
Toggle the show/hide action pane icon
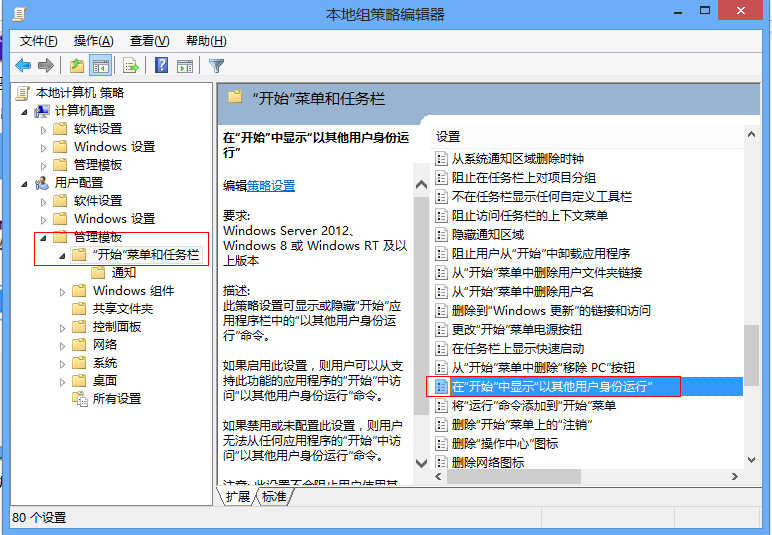(x=185, y=65)
